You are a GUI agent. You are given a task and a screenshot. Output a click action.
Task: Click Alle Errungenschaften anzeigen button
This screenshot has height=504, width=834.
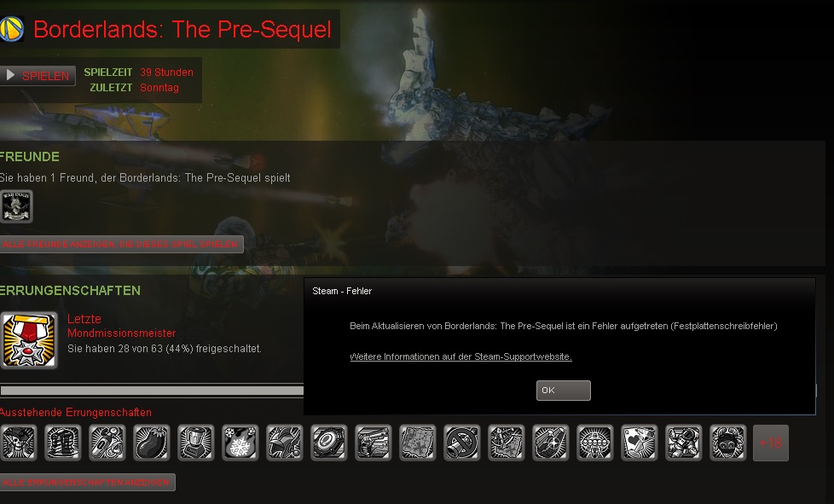(87, 482)
